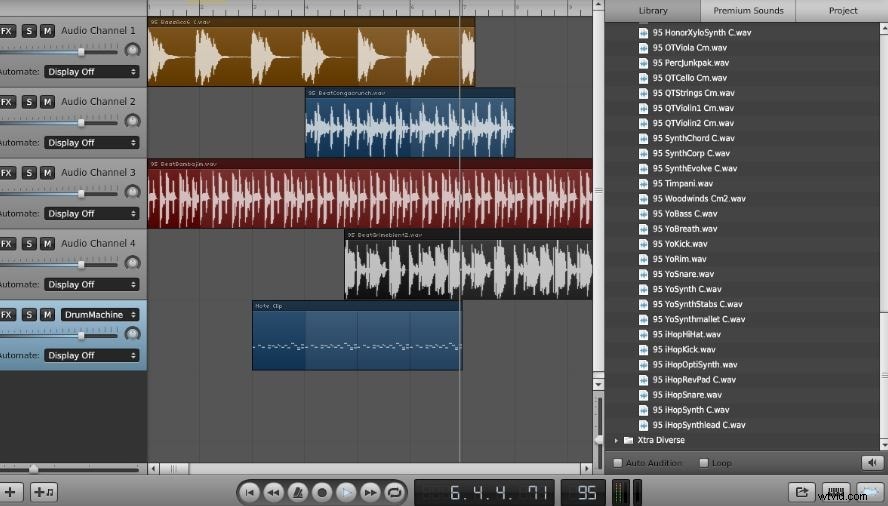
Task: Click the pan knob on Audio Channel 2
Action: coord(133,121)
